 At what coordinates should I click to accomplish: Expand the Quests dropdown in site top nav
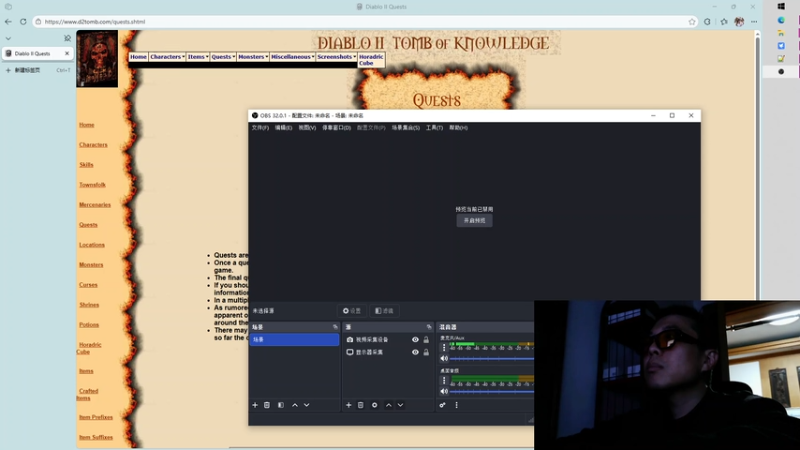click(x=223, y=57)
